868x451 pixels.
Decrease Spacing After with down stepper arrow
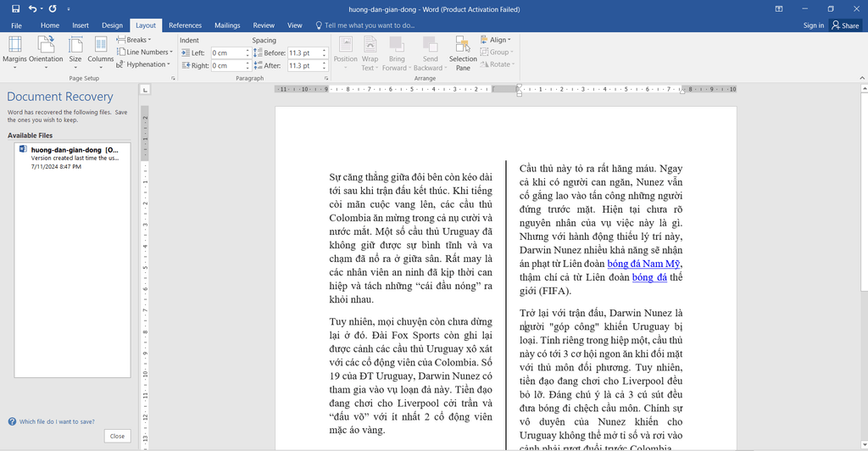[x=325, y=69]
